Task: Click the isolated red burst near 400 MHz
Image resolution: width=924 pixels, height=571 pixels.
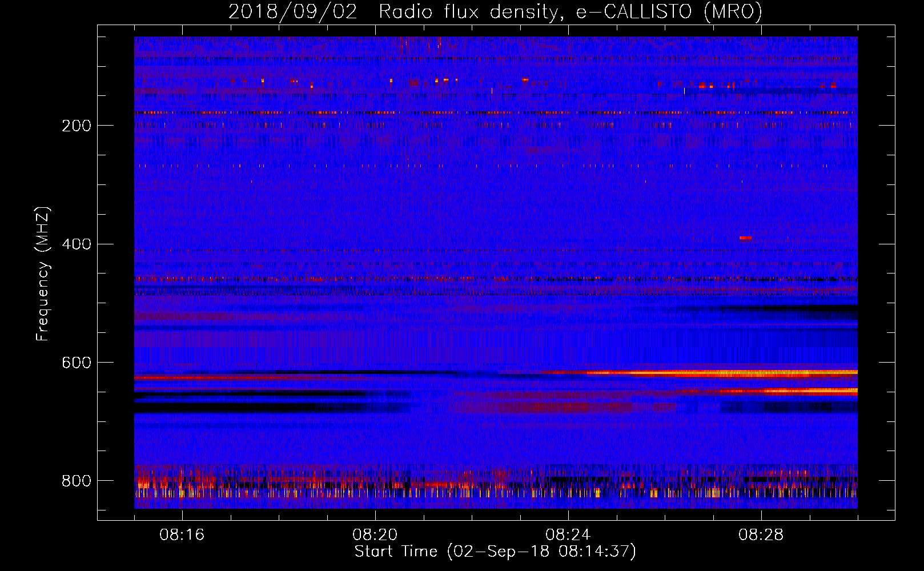Action: (745, 238)
